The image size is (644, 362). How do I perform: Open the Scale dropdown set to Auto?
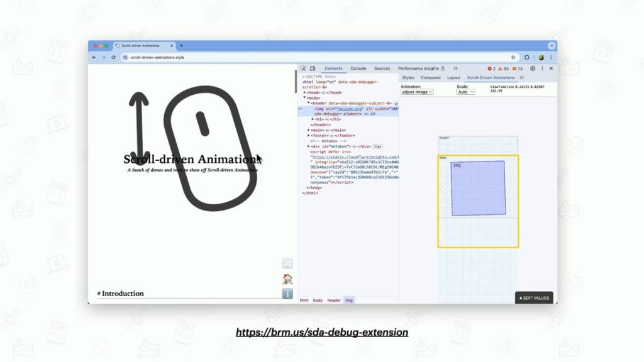pyautogui.click(x=465, y=91)
